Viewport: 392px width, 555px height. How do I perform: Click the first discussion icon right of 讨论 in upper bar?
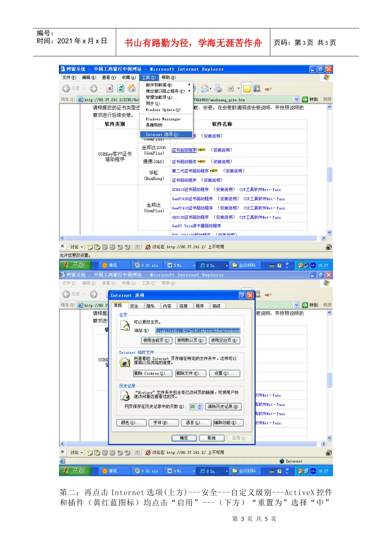pos(90,247)
